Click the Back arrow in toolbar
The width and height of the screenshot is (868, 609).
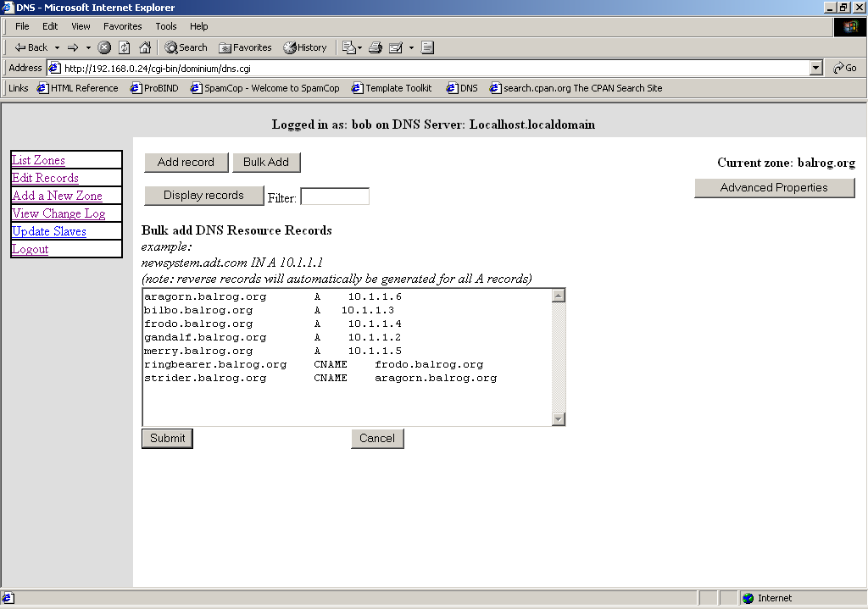(x=31, y=47)
